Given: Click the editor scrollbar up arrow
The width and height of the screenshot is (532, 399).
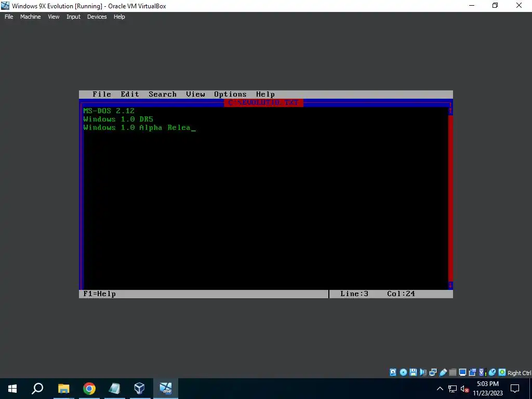Looking at the screenshot, I should click(450, 111).
